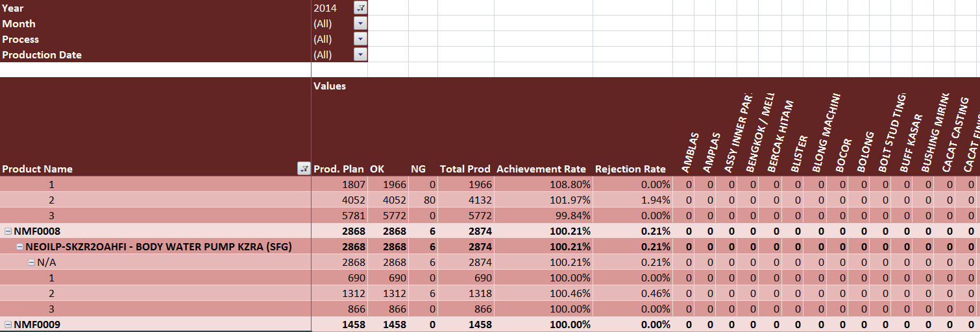Select the Year field label cell

coord(13,8)
